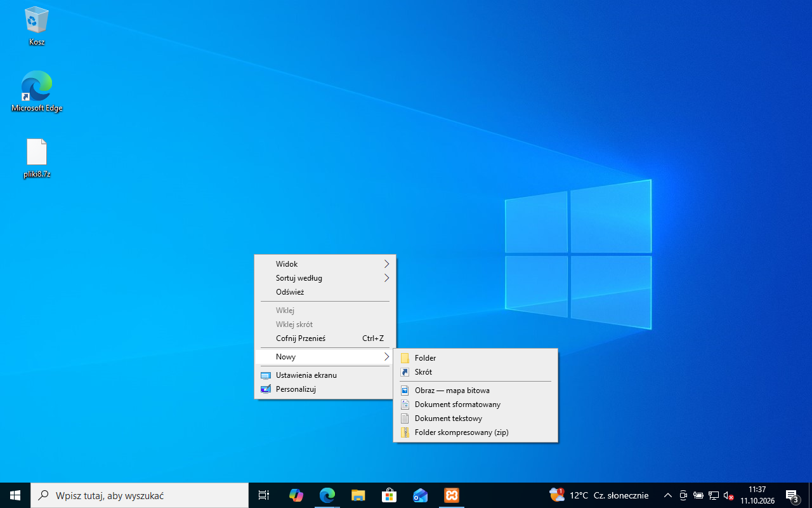812x508 pixels.
Task: Open Task View on the taskbar
Action: pos(264,495)
